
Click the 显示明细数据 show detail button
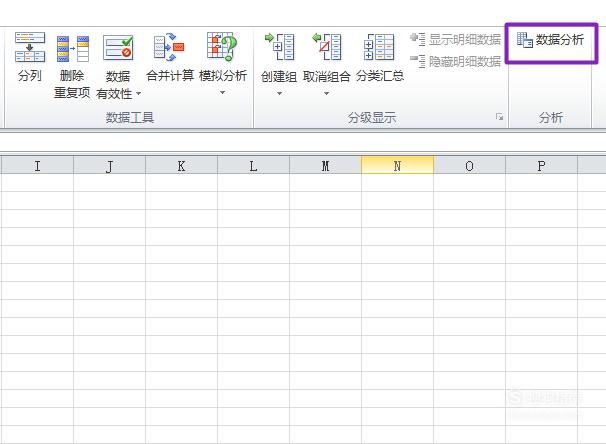(x=455, y=39)
